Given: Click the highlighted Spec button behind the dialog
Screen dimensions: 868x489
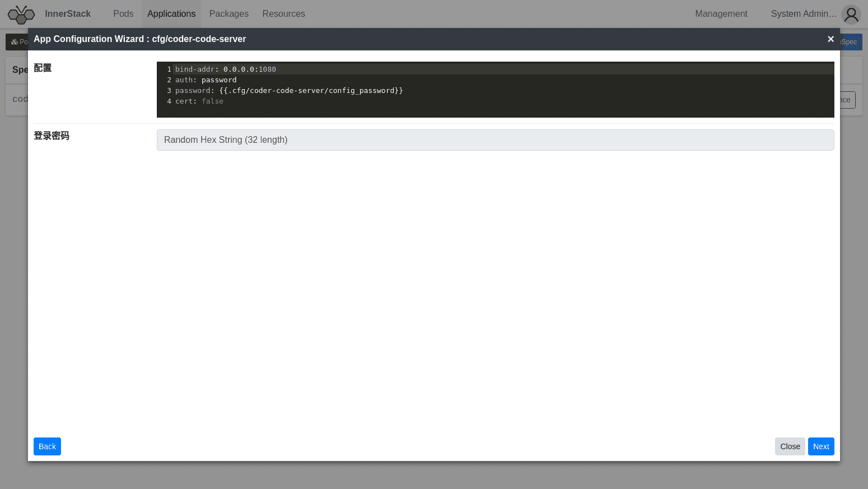Looking at the screenshot, I should click(851, 41).
